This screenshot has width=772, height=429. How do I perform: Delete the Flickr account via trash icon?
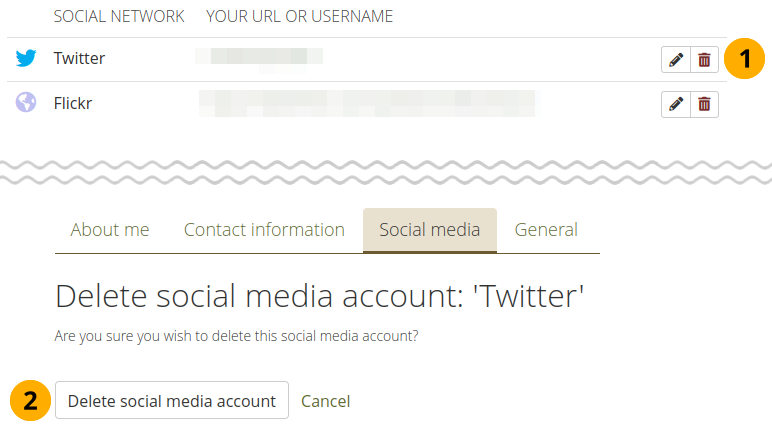(704, 103)
